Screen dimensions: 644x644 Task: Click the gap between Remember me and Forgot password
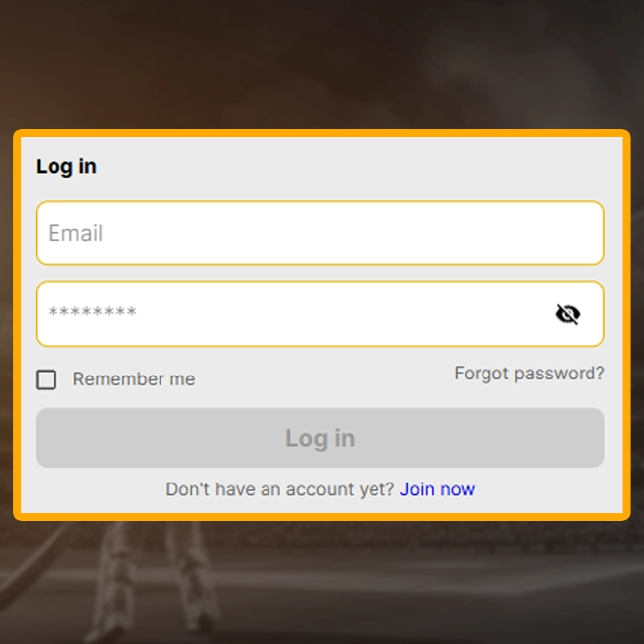click(x=324, y=377)
